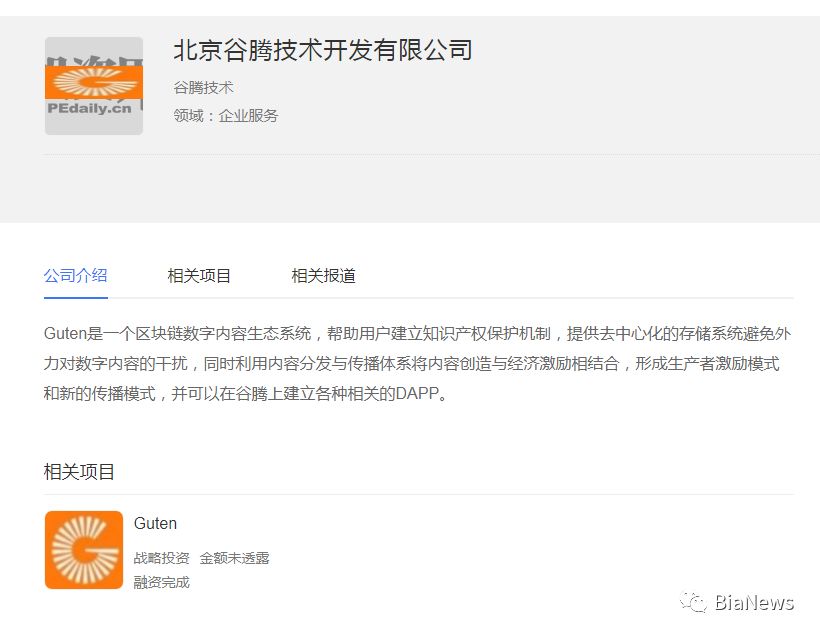The width and height of the screenshot is (820, 636).
Task: Click the 金额未透露 amount label
Action: (234, 558)
